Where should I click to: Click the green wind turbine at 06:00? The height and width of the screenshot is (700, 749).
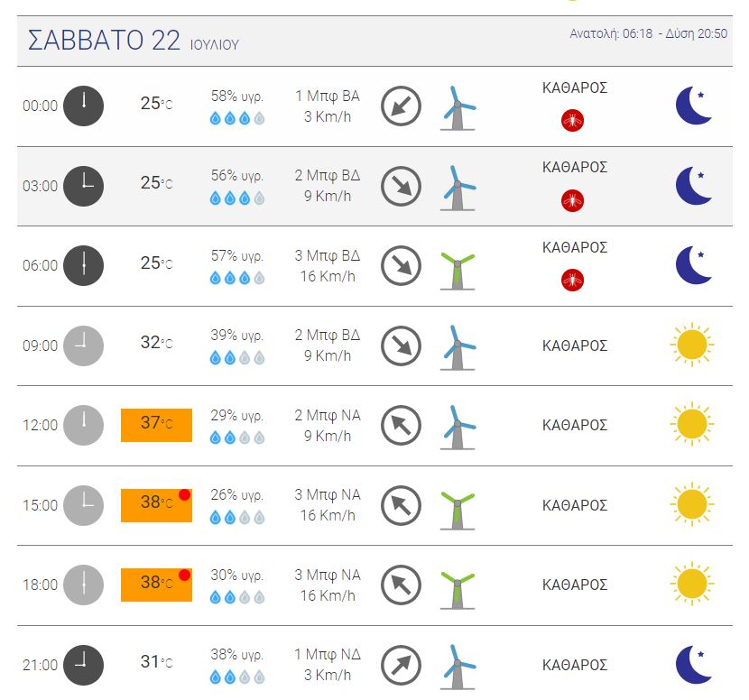458,271
